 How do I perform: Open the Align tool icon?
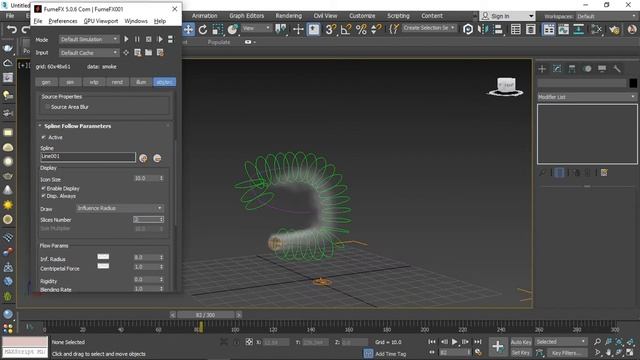point(498,29)
